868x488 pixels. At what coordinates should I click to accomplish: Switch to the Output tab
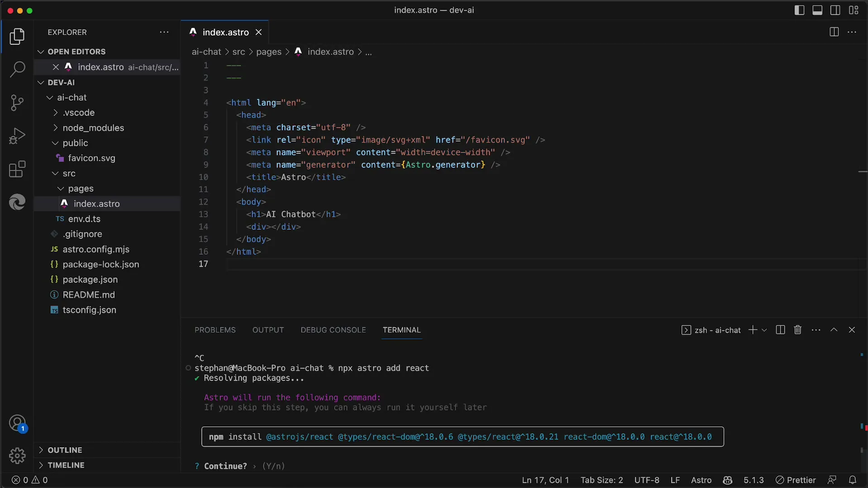pos(268,330)
